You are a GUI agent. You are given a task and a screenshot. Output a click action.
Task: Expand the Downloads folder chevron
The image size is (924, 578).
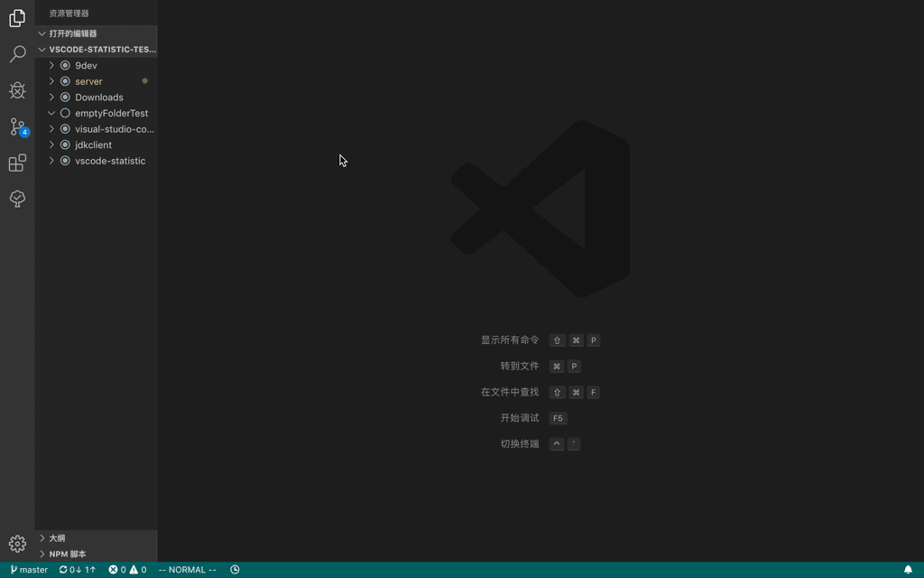(x=51, y=98)
